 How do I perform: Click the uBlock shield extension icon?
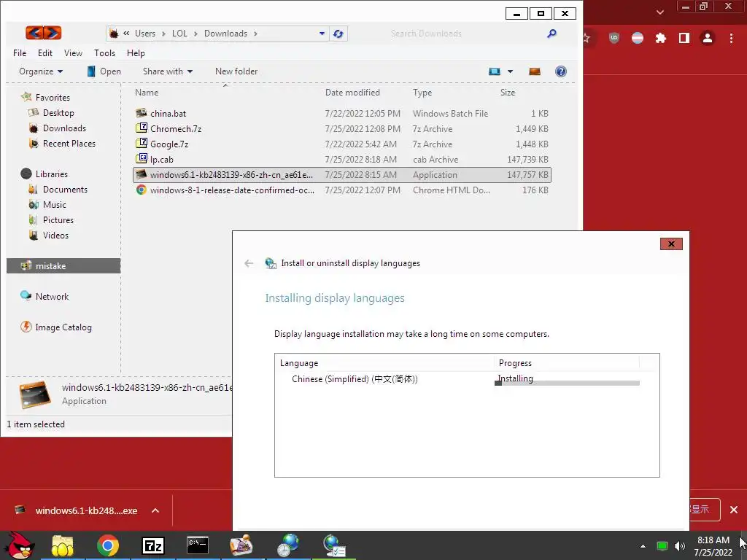tap(614, 38)
